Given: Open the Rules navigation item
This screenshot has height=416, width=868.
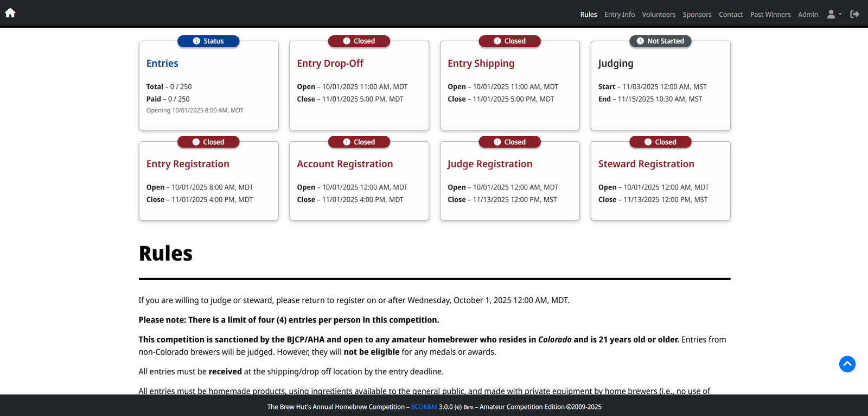Looking at the screenshot, I should [x=588, y=15].
